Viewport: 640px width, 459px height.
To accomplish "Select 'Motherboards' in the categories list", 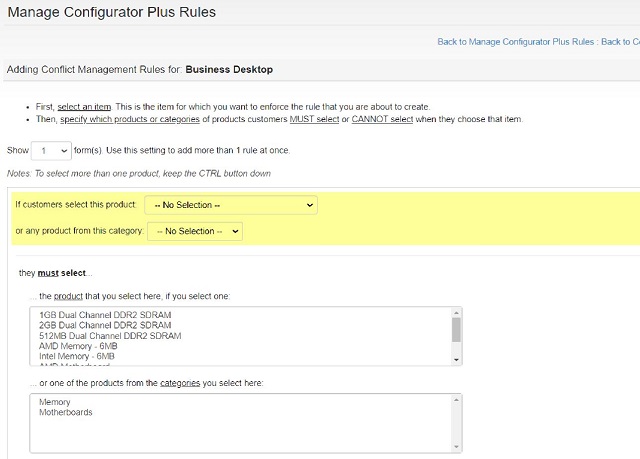I will tap(66, 412).
